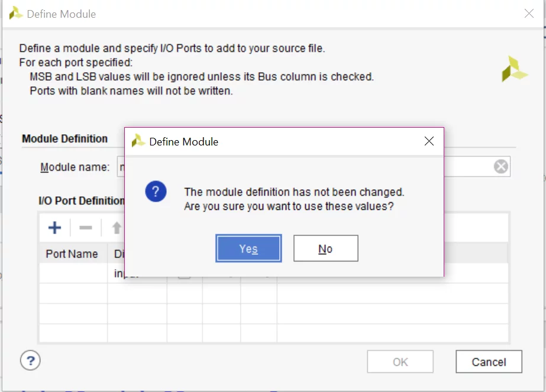Close the inner Define Module confirmation popup
Viewport: 546px width, 392px height.
click(x=429, y=141)
